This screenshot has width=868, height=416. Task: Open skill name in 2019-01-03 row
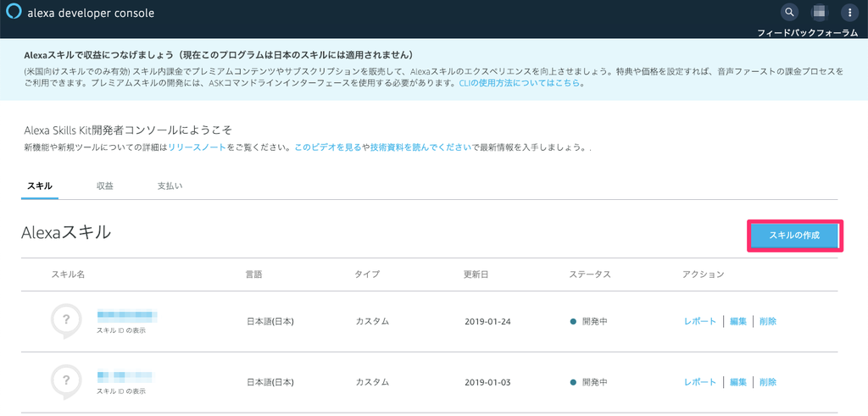(125, 377)
